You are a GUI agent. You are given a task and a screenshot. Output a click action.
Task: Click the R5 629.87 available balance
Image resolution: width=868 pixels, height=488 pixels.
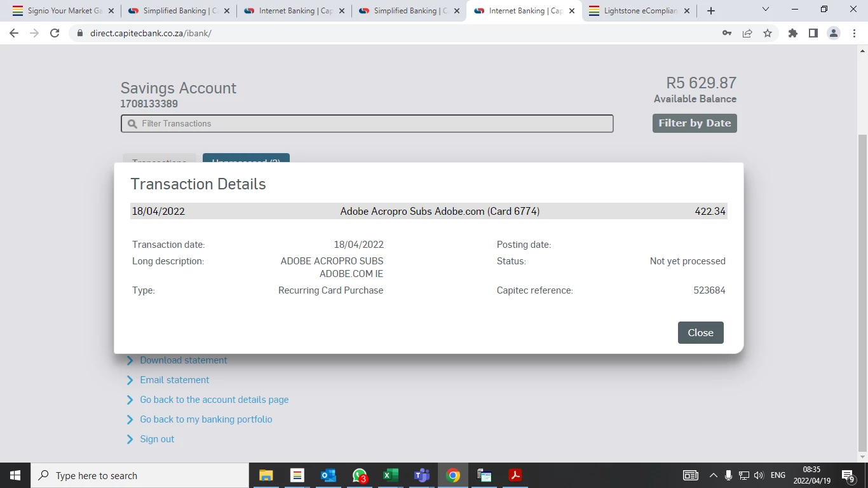[701, 83]
